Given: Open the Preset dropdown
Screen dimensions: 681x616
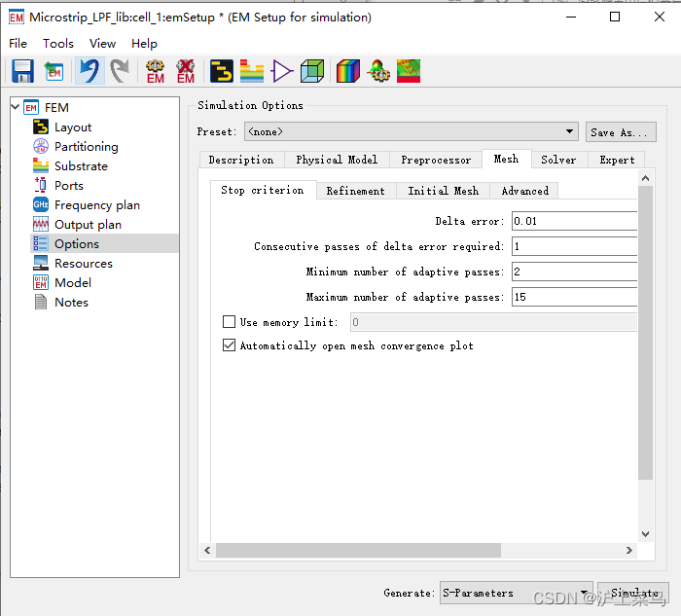Looking at the screenshot, I should point(411,131).
